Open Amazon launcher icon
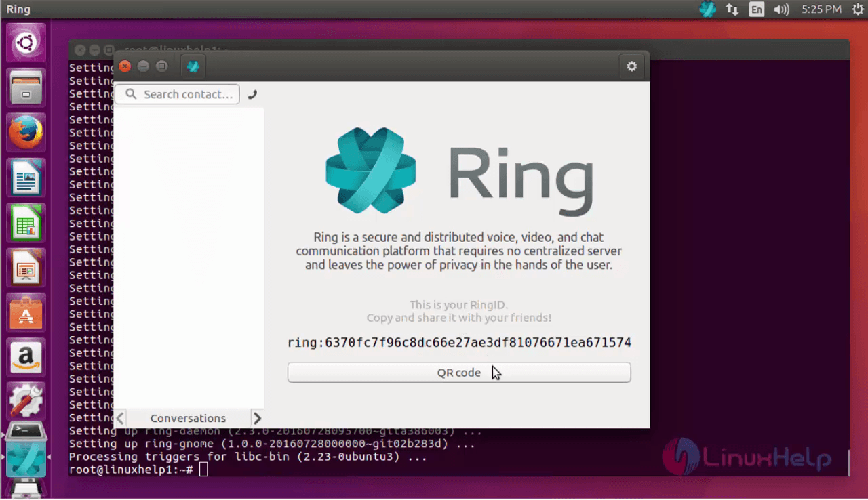868x500 pixels. point(26,358)
